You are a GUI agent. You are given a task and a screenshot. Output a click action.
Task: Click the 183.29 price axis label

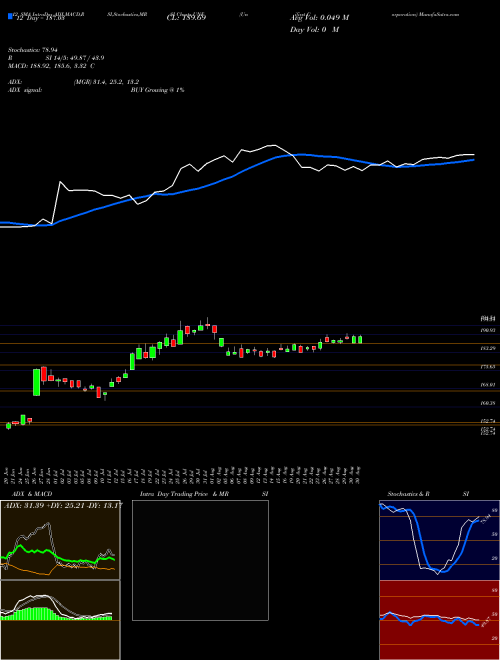coord(489,349)
